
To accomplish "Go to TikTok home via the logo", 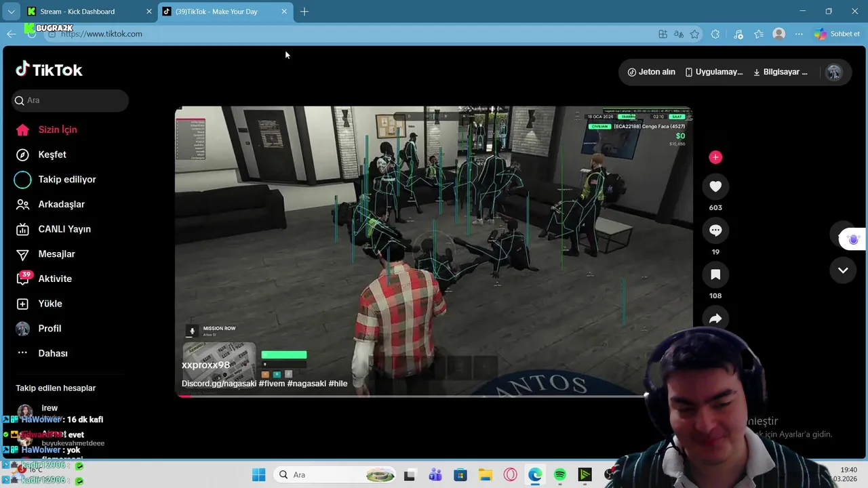I will [49, 69].
